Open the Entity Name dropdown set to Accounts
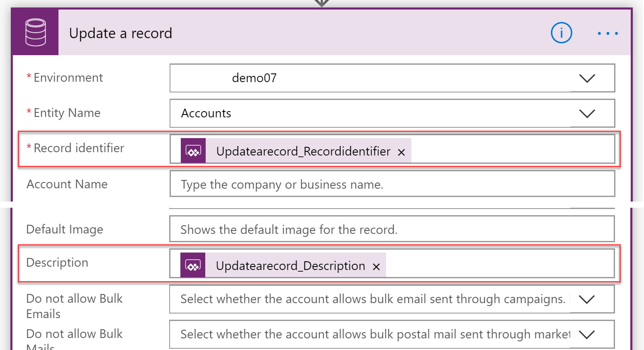This screenshot has width=644, height=350. coord(587,113)
